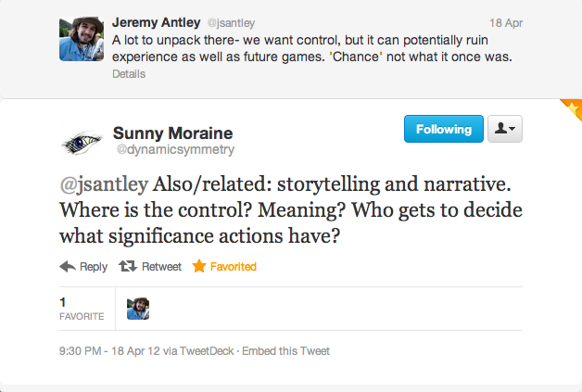Open the user actions dropdown beside Following
The image size is (582, 392).
coord(505,129)
